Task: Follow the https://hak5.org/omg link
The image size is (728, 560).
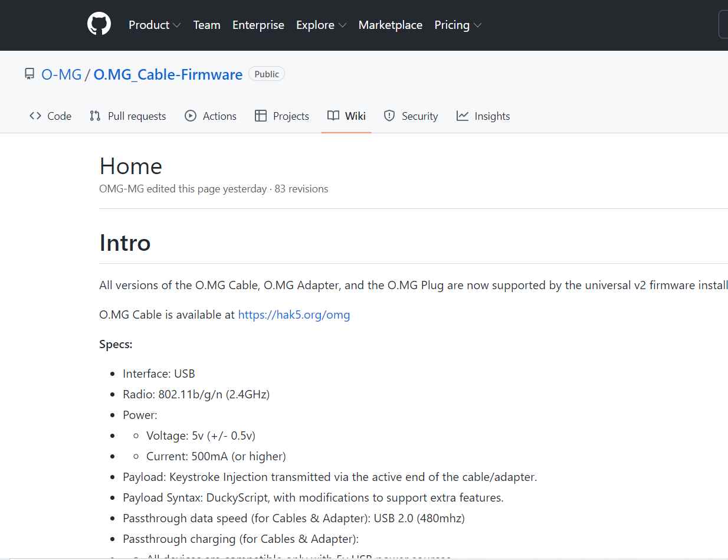Action: click(294, 315)
